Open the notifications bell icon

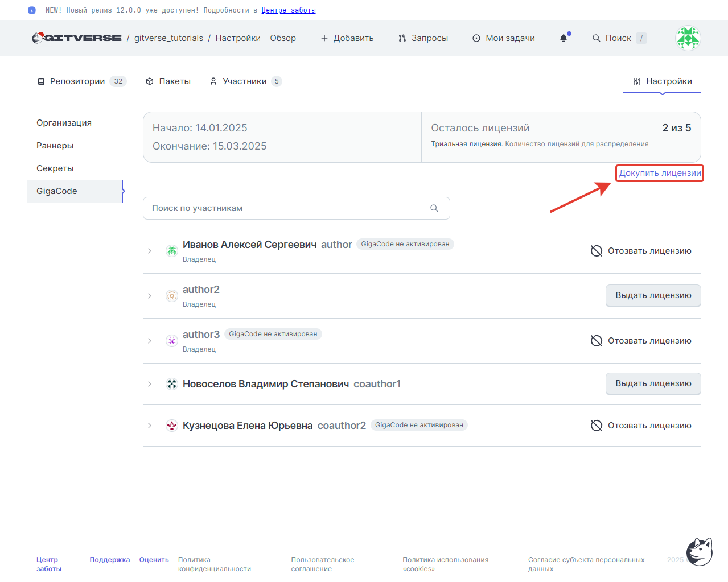[x=564, y=38]
